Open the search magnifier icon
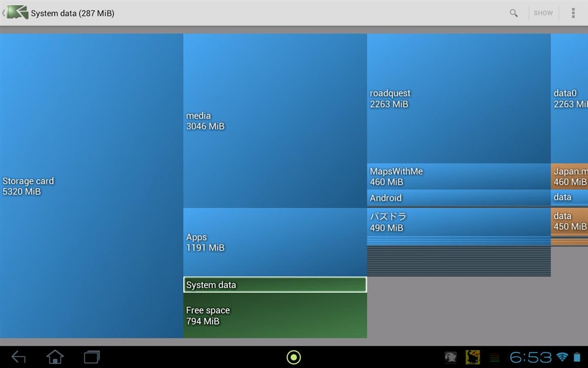The width and height of the screenshot is (588, 368). [513, 13]
